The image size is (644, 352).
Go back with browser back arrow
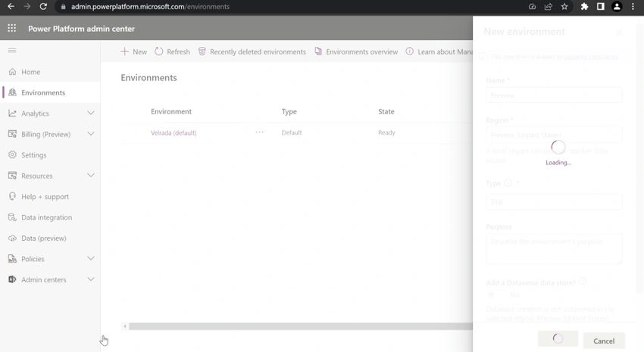11,7
